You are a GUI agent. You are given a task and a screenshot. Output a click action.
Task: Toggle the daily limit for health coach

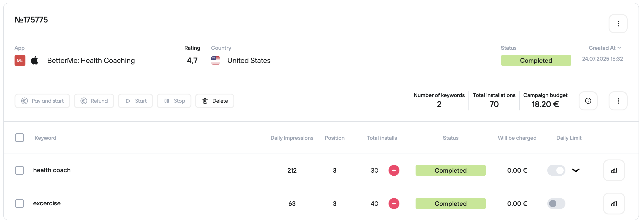click(x=556, y=171)
